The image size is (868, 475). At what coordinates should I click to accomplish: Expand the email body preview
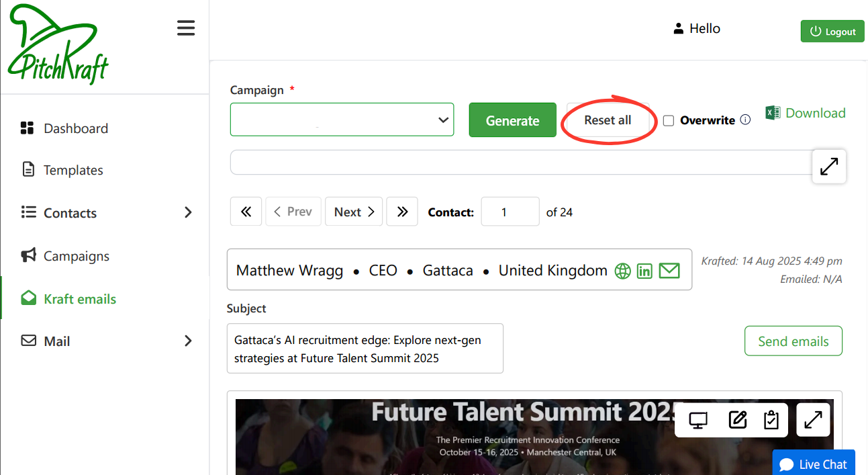[813, 420]
